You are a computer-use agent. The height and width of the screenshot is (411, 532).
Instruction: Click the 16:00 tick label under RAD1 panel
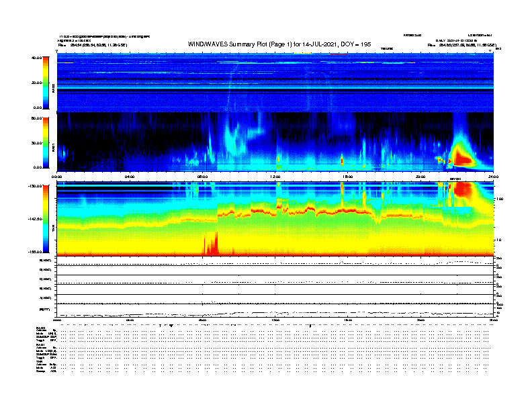tap(348, 177)
